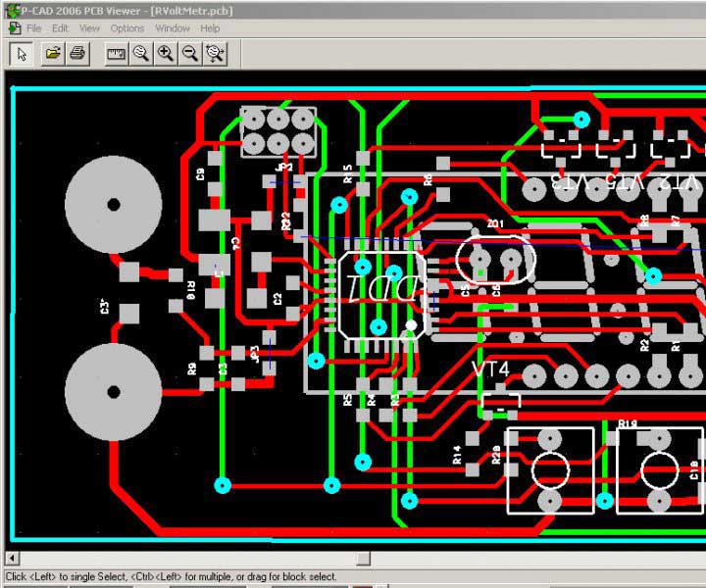
Task: Click the VT4 component label
Action: point(491,369)
